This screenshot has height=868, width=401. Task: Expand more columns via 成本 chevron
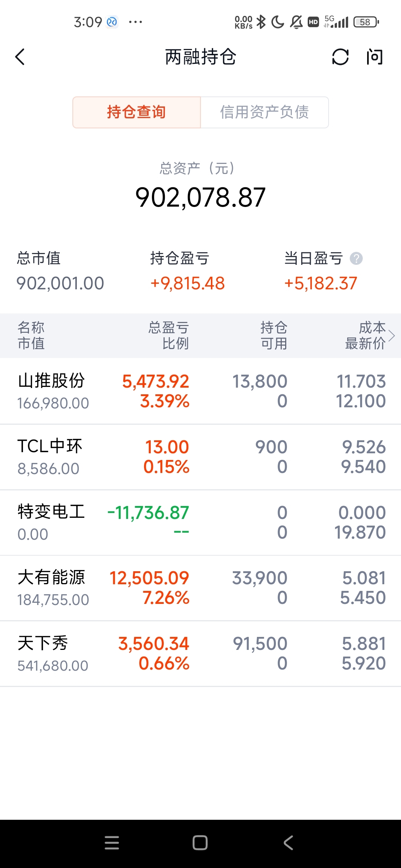391,336
